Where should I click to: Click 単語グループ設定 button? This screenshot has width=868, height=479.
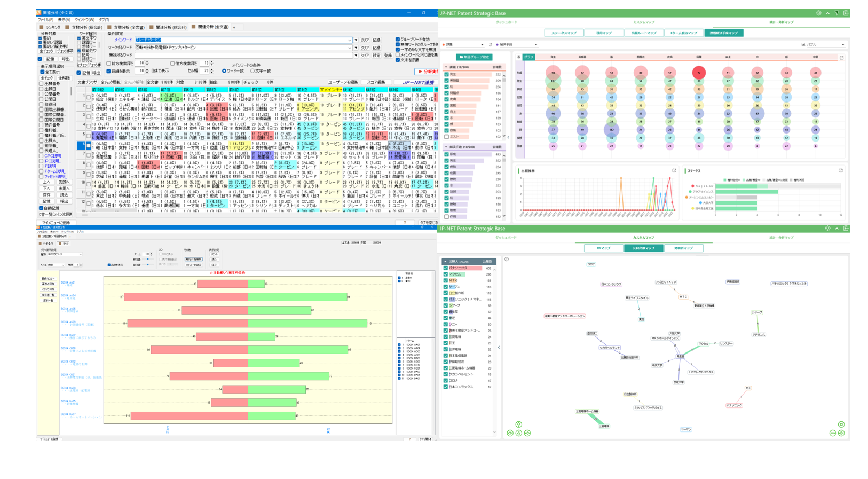tap(474, 57)
